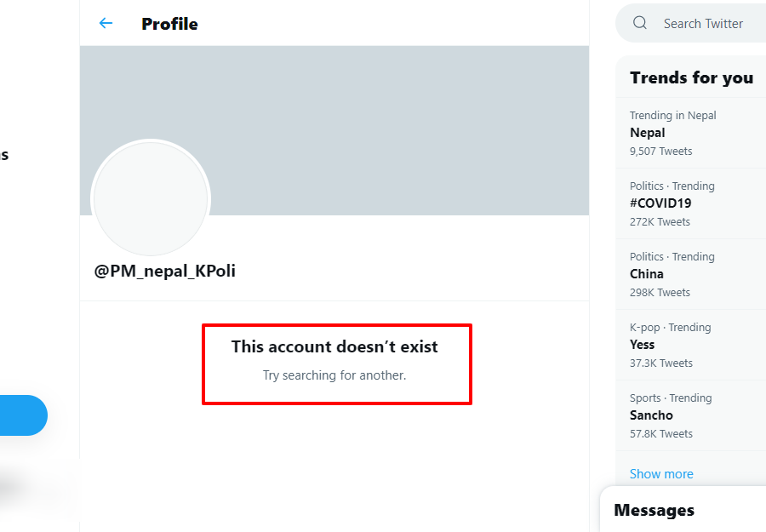Viewport: 766px width, 532px height.
Task: Expand the Messages panel
Action: point(654,511)
